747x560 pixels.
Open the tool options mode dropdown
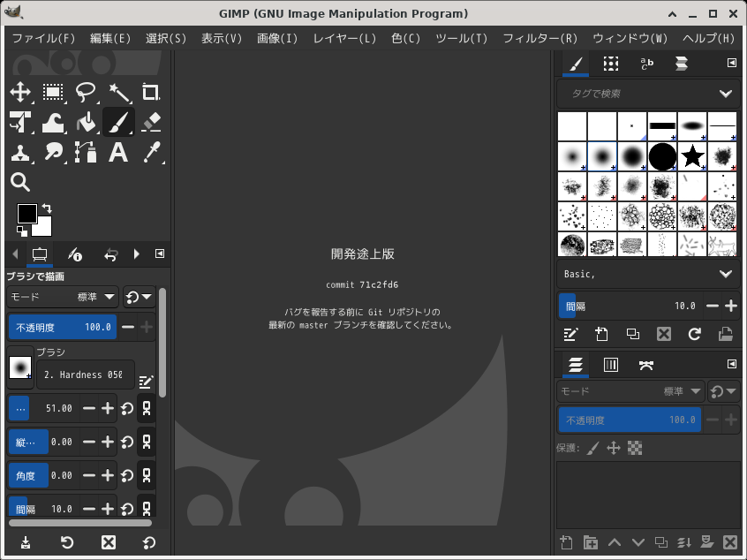(x=63, y=297)
